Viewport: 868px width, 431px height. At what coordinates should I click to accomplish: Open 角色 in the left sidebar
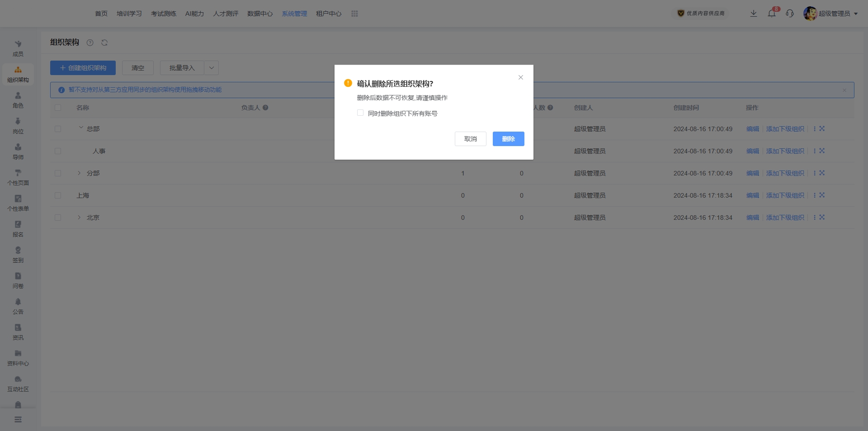(18, 100)
